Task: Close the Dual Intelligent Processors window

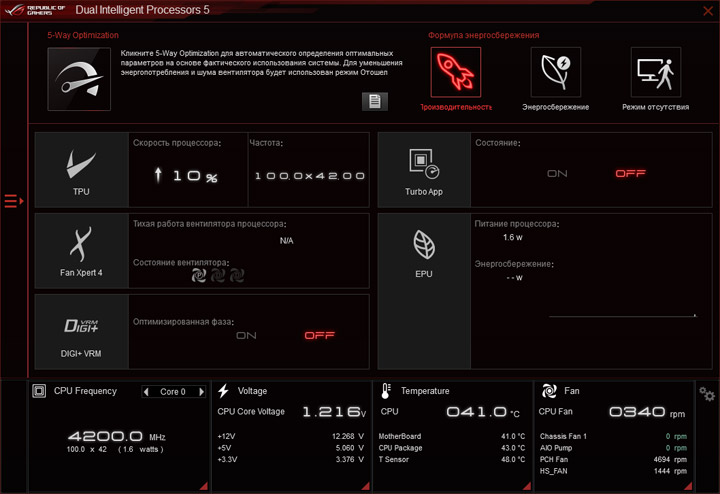Action: pos(708,11)
